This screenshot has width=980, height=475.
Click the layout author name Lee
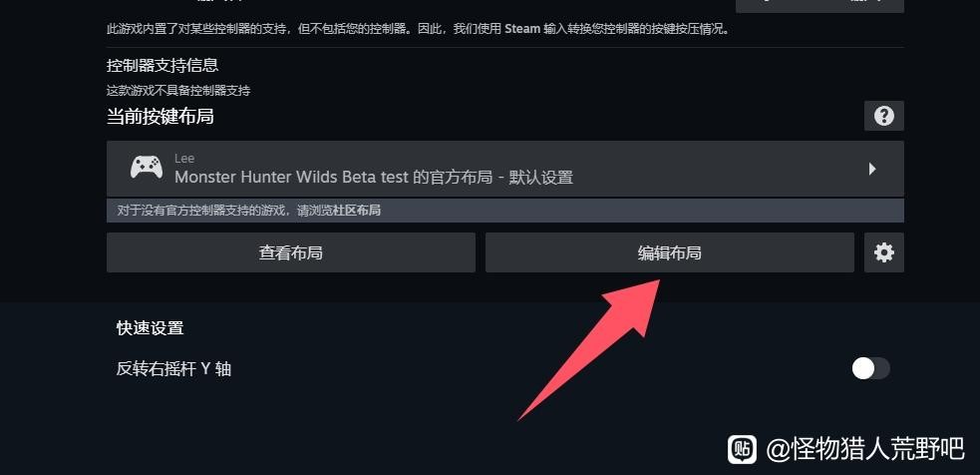point(184,159)
